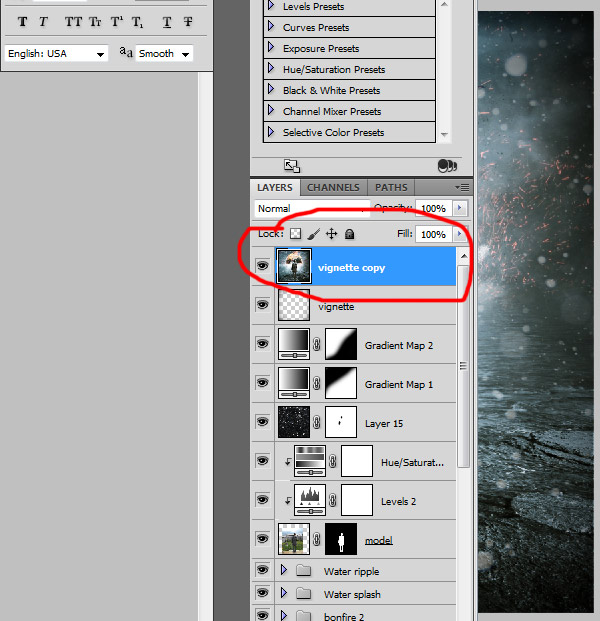Switch to the Paths tab
Image resolution: width=600 pixels, height=621 pixels.
click(x=391, y=187)
